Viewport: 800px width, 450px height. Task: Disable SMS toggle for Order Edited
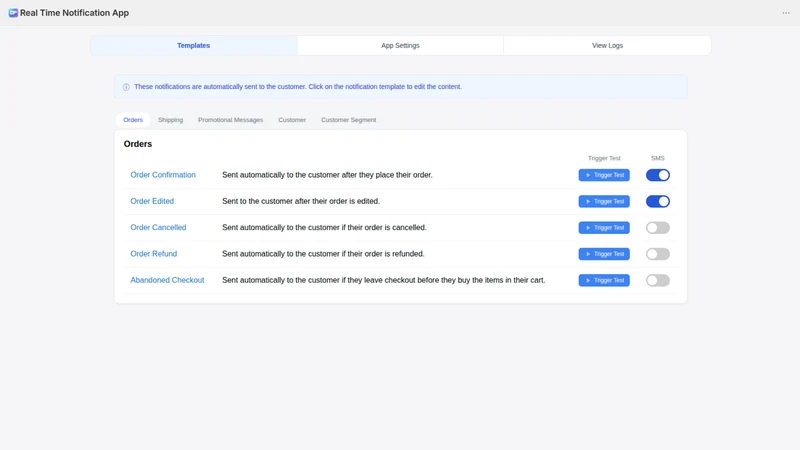pyautogui.click(x=658, y=201)
